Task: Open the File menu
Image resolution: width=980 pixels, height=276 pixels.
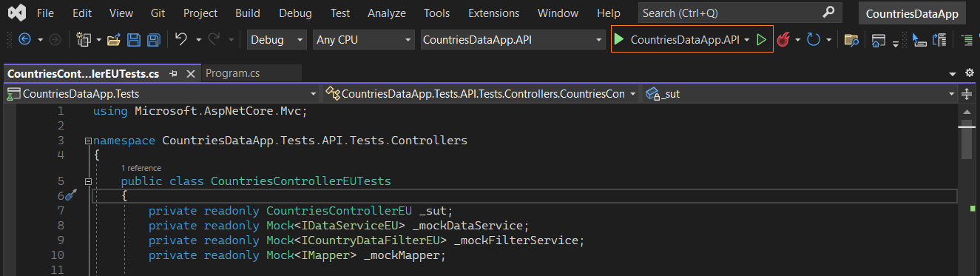Action: [x=44, y=13]
